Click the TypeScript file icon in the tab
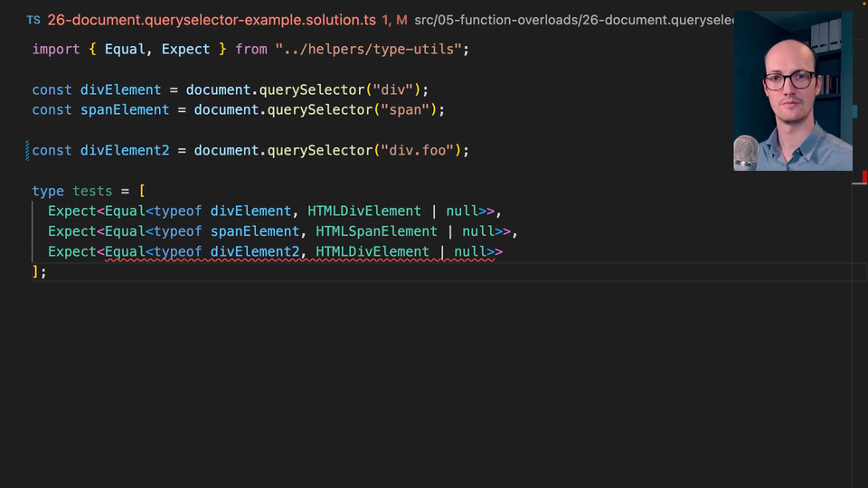Screen dimensions: 868x488 (x=33, y=19)
